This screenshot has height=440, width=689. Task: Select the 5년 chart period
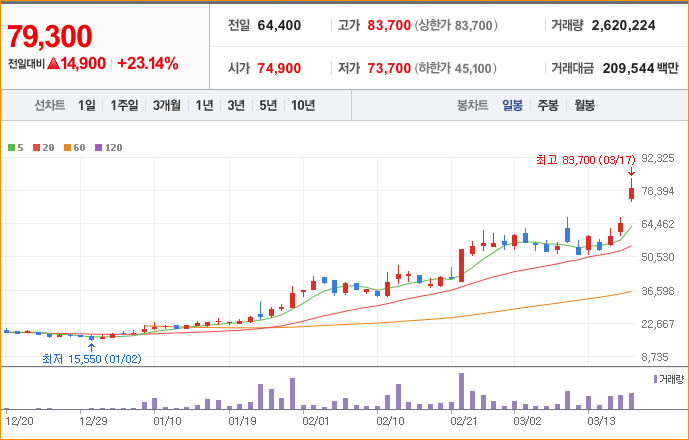(268, 105)
